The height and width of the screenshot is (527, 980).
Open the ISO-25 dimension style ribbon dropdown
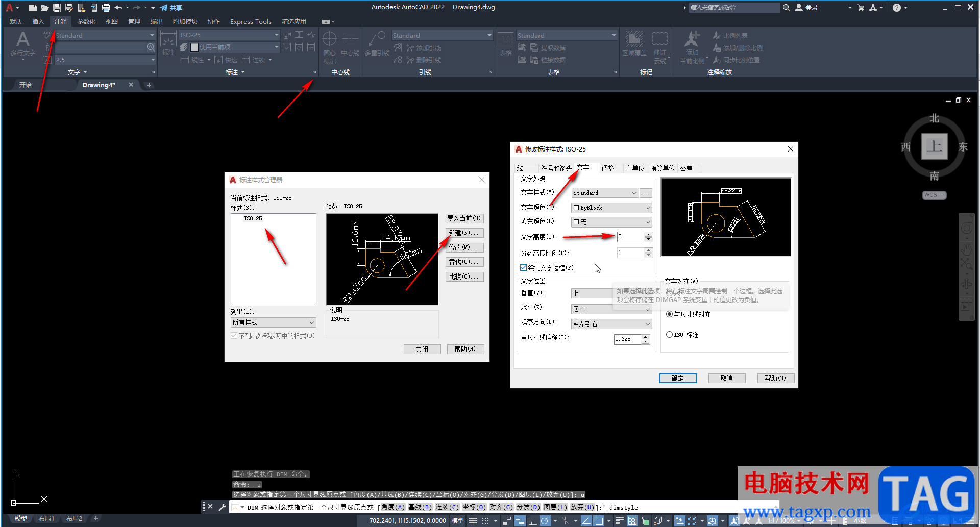coord(229,35)
